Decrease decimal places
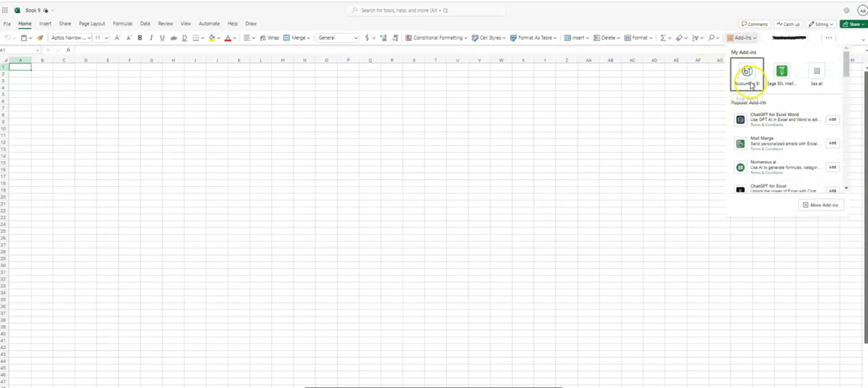The width and height of the screenshot is (868, 388). click(x=396, y=38)
